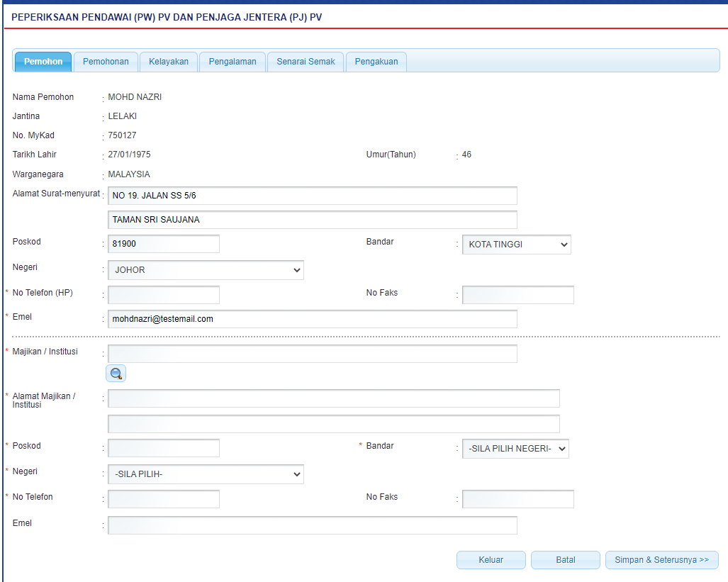This screenshot has height=582, width=728.
Task: Click the applicant Emel field mohdnazri@testemail.com
Action: pos(313,319)
